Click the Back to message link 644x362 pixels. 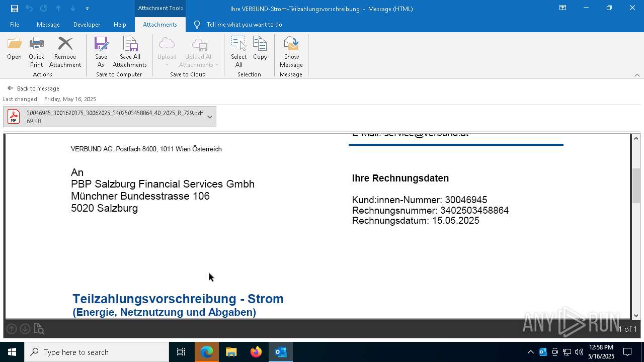pyautogui.click(x=33, y=88)
